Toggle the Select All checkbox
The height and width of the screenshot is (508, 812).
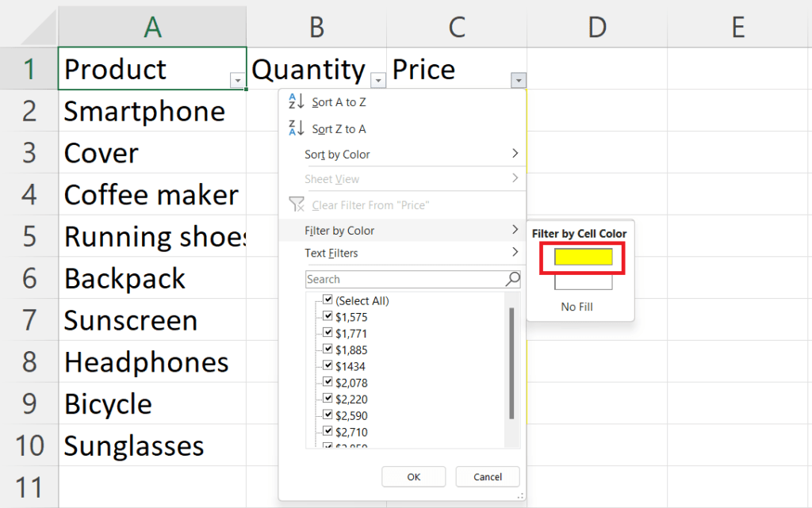point(327,300)
